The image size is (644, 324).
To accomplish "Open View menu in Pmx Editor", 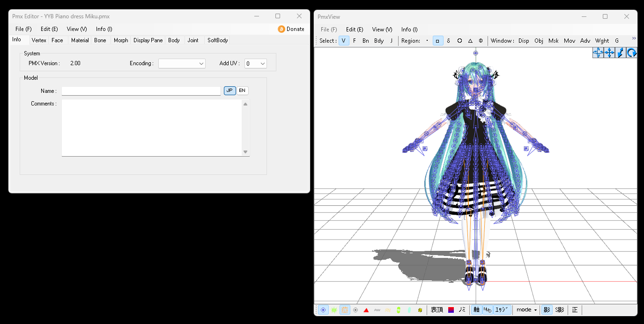I will click(77, 29).
